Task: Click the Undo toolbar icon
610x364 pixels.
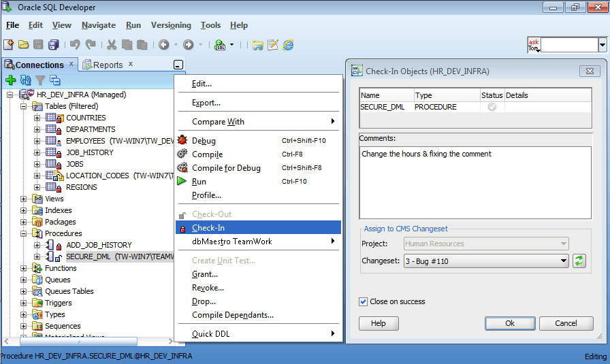Action: (75, 45)
